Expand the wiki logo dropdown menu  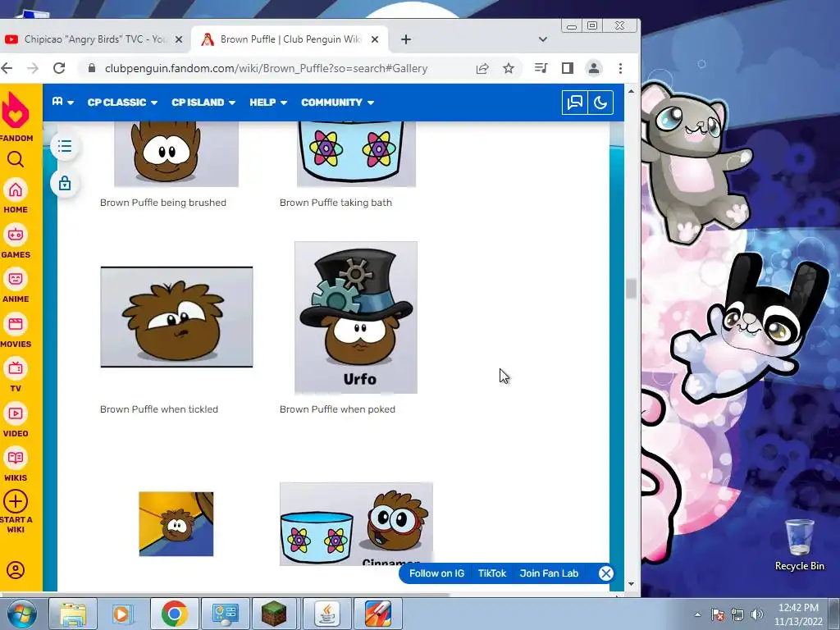tap(62, 102)
